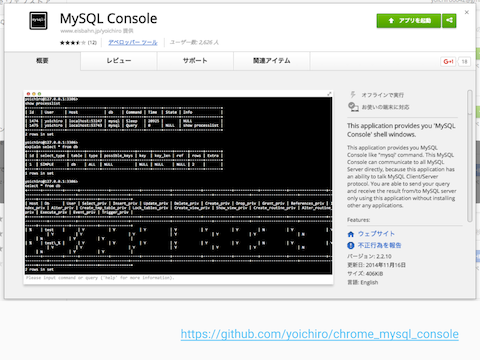
Task: Switch to the レビュー reviews tab
Action: click(x=119, y=61)
